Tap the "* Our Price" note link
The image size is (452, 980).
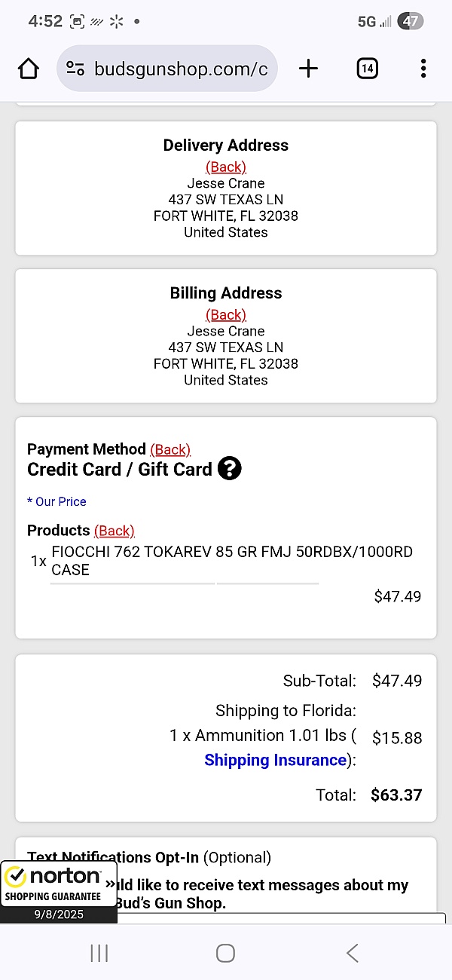coord(56,501)
